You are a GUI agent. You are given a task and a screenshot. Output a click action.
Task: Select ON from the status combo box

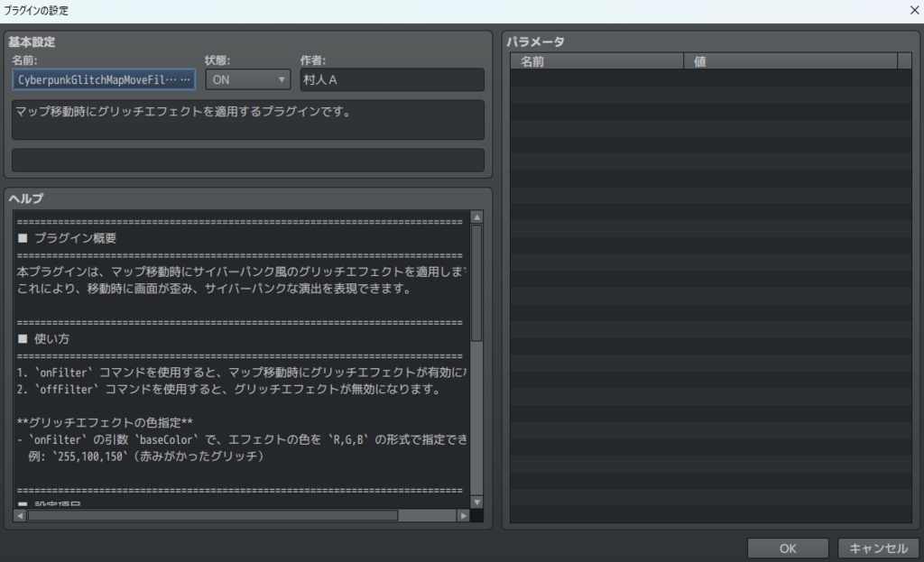[x=244, y=79]
